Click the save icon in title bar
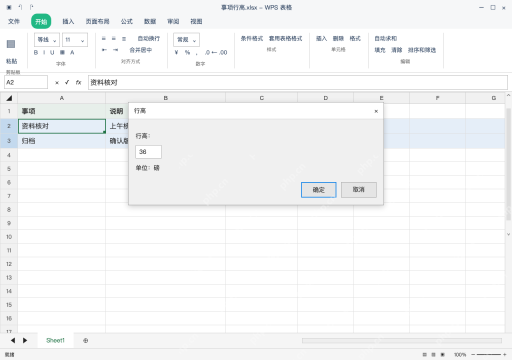This screenshot has width=512, height=360. pyautogui.click(x=9, y=7)
